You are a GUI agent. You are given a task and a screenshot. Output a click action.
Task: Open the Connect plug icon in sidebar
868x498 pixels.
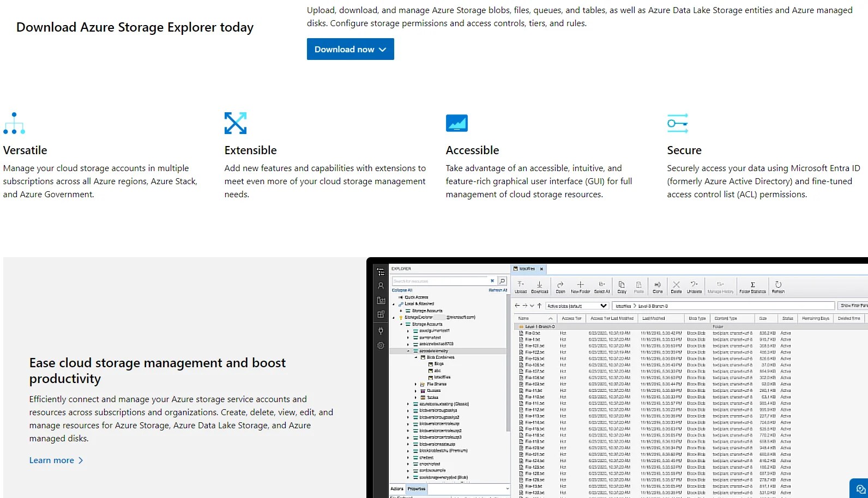point(381,331)
